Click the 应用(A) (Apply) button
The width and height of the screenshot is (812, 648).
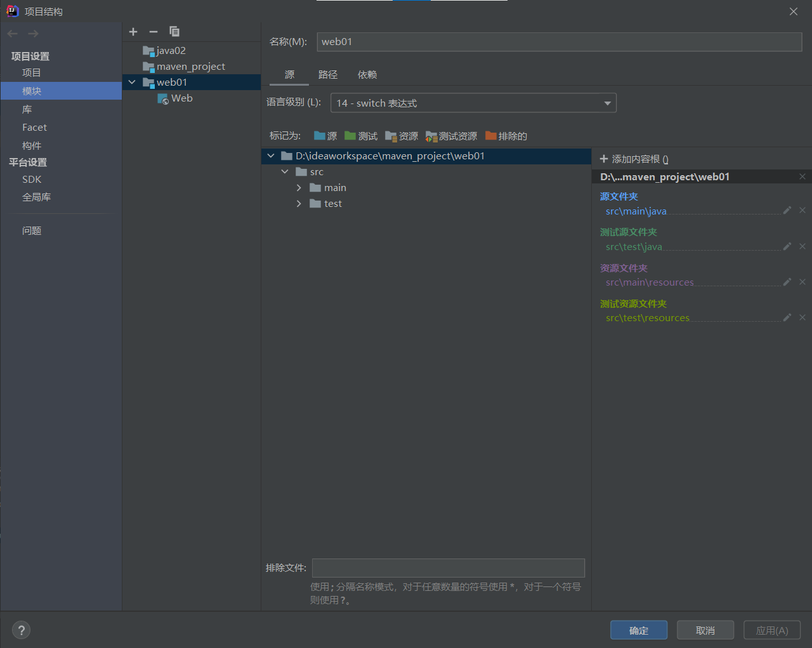772,630
